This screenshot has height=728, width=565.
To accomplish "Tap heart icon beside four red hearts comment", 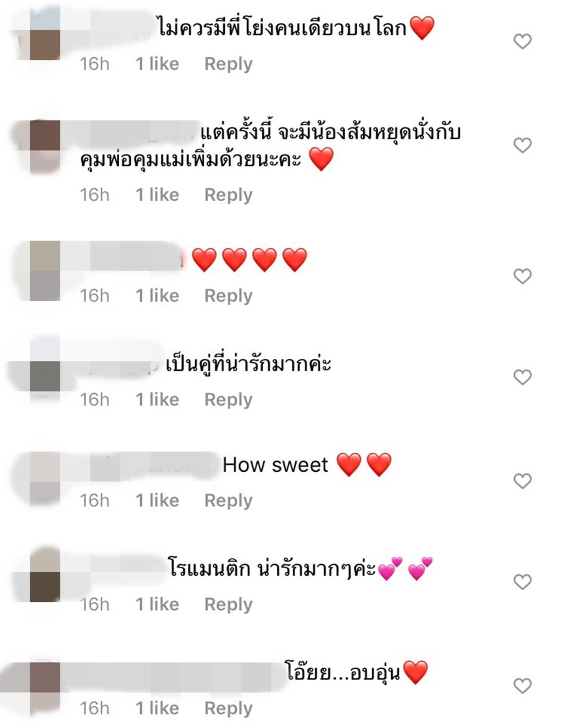I will pyautogui.click(x=523, y=276).
